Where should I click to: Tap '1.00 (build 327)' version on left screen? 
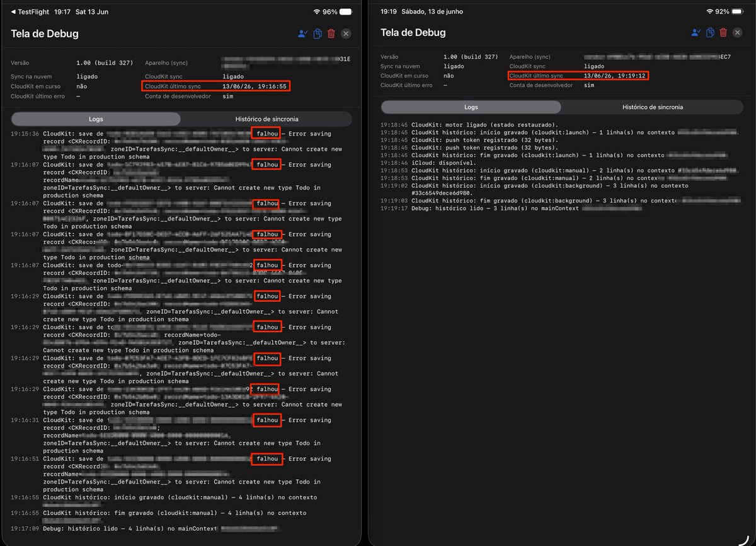click(104, 63)
